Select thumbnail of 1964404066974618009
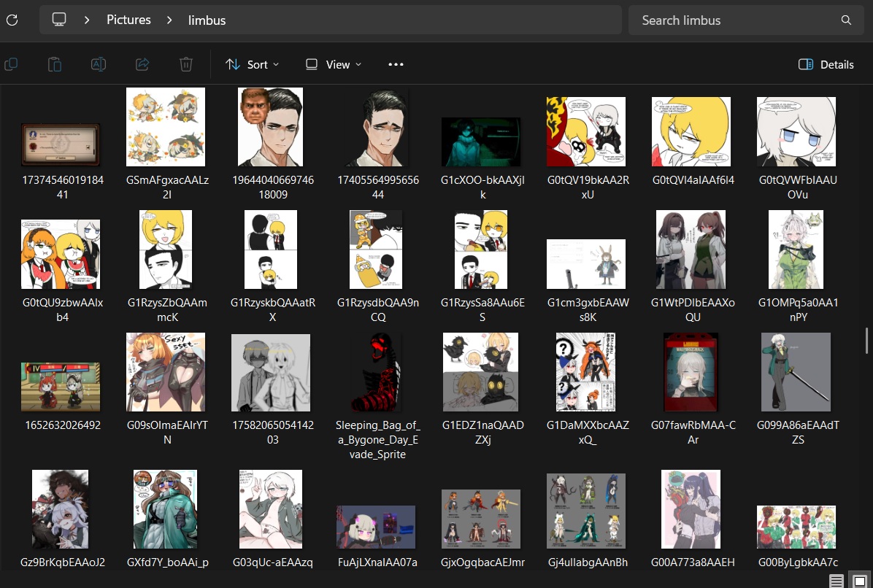 coord(271,127)
